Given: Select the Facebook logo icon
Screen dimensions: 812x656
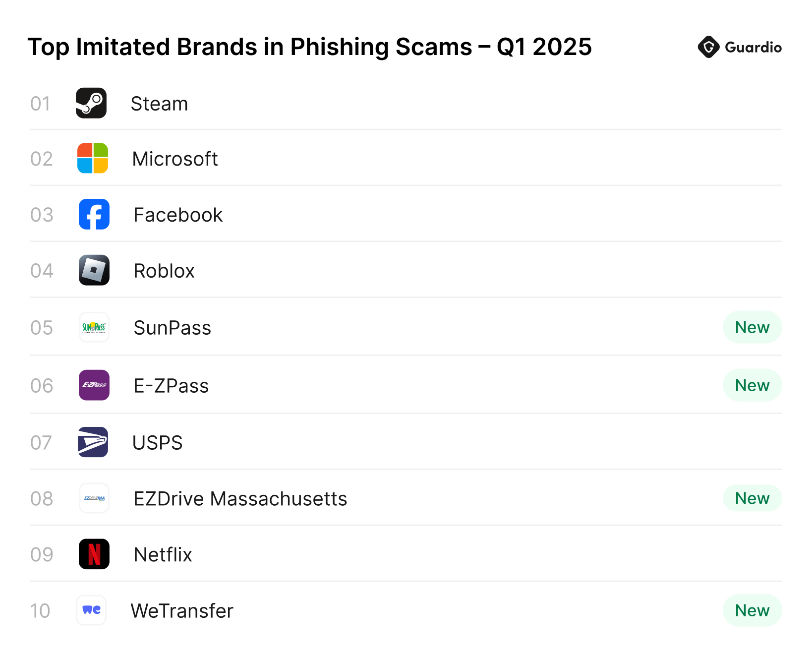Looking at the screenshot, I should click(94, 214).
